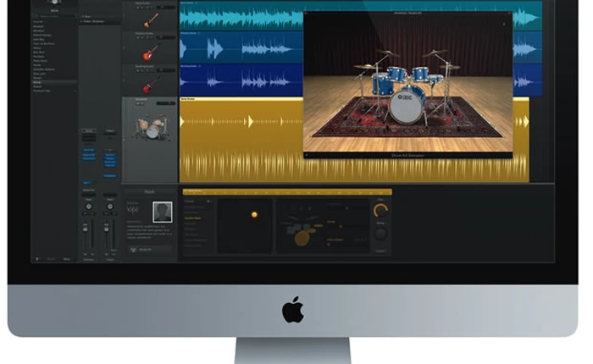Open the Studio Kit plug-in button with drum icon
This screenshot has width=593, height=364.
click(x=150, y=250)
